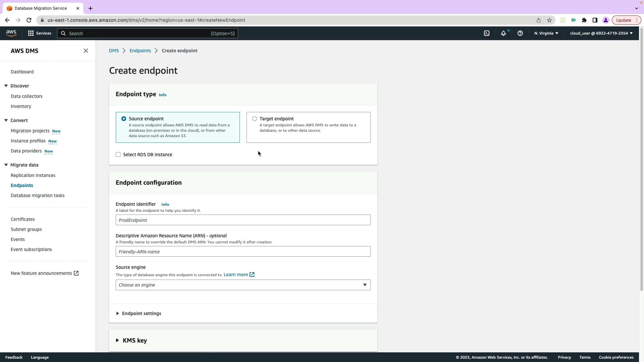644x362 pixels.
Task: Open AWS CloudShell terminal icon
Action: tap(487, 33)
